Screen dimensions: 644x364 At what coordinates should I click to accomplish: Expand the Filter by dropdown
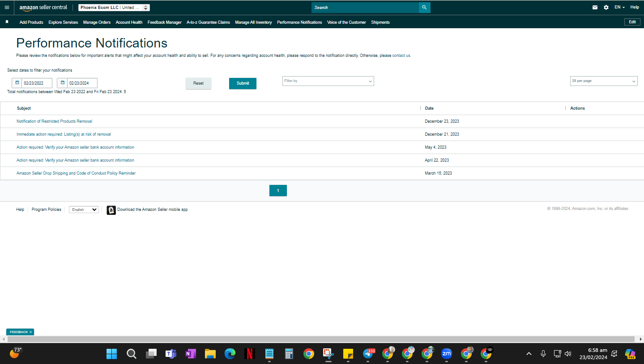(328, 81)
